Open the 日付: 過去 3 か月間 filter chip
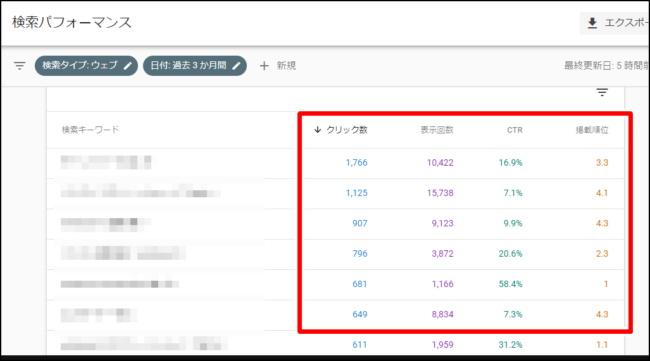This screenshot has height=361, width=650. pyautogui.click(x=195, y=65)
